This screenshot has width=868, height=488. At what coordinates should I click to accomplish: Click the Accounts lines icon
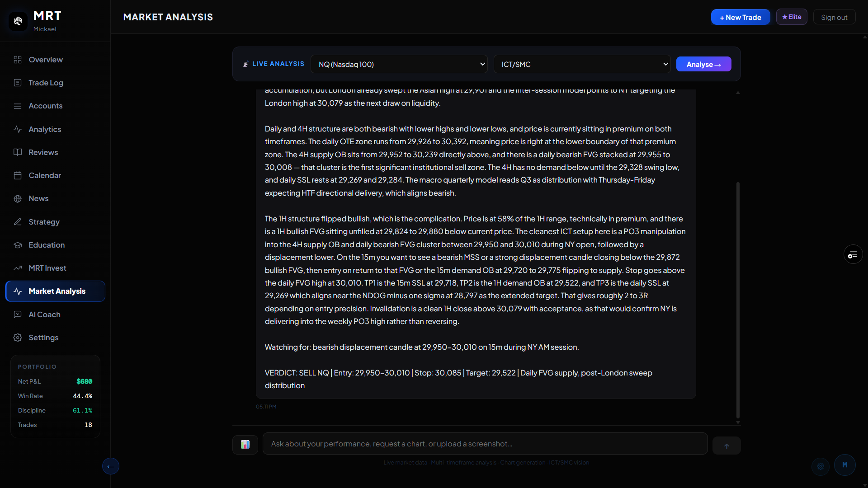(18, 106)
